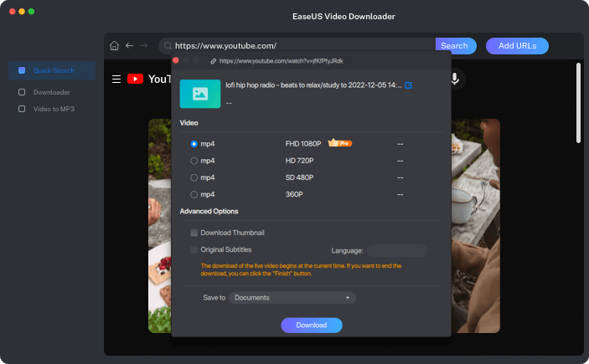Click the search magnifier icon in URL bar
Image resolution: width=589 pixels, height=364 pixels.
coord(168,46)
